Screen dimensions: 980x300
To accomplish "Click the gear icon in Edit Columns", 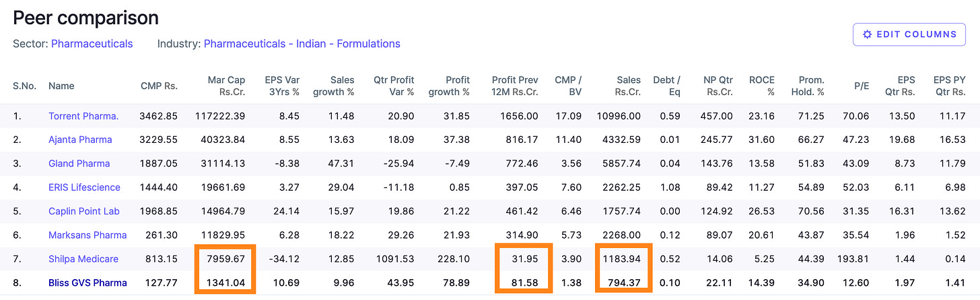I will (x=867, y=34).
